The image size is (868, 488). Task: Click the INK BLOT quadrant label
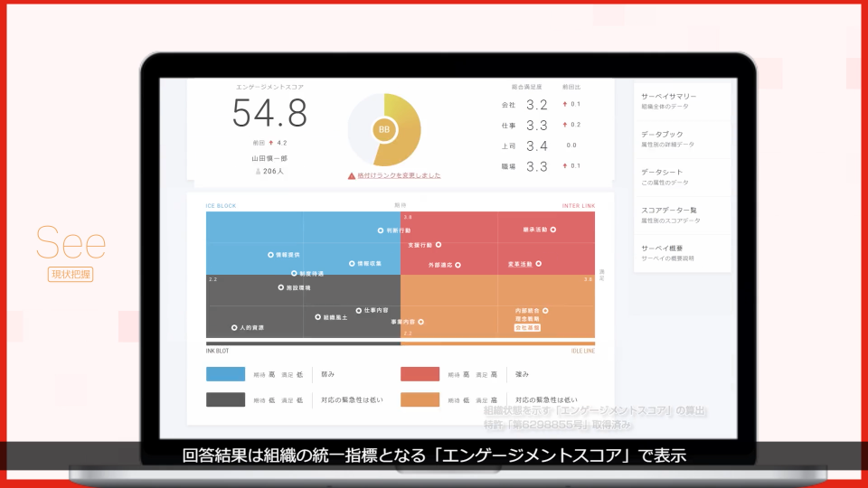(x=218, y=352)
